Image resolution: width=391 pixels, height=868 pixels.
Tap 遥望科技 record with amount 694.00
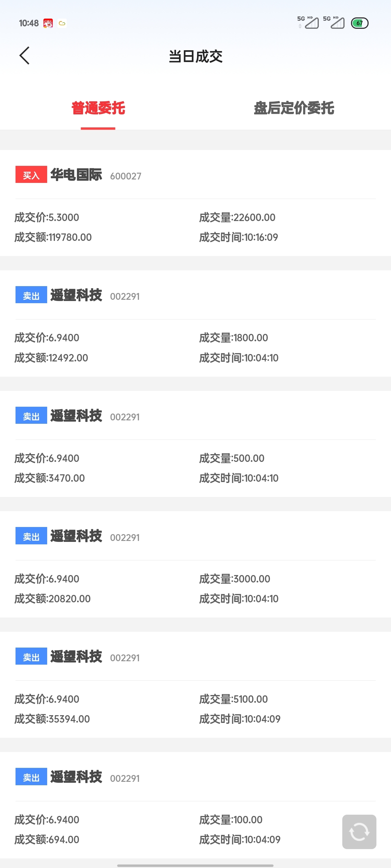click(x=195, y=805)
